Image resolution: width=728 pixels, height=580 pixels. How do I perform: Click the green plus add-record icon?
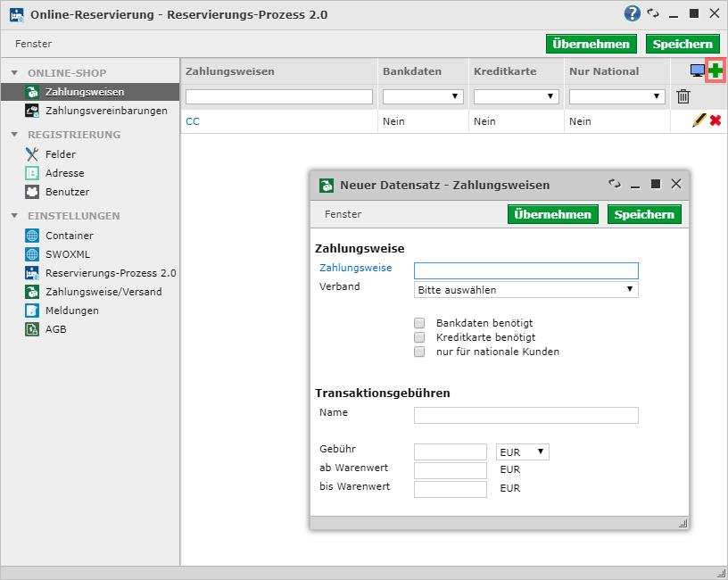(716, 70)
